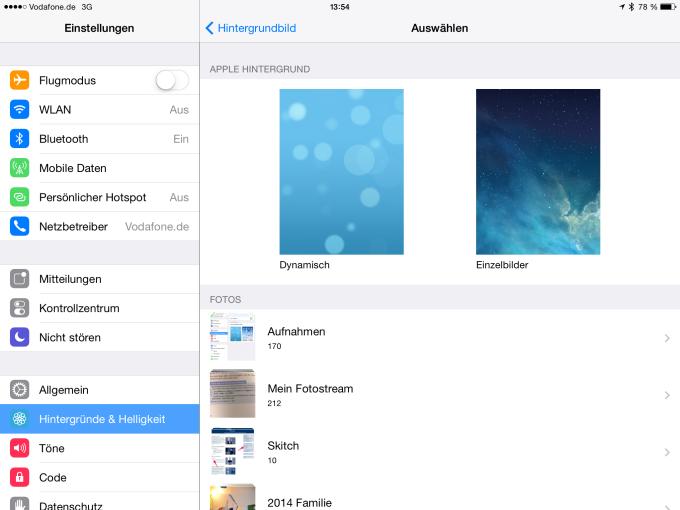Tap the Skitch album thumbnail
This screenshot has height=510, width=680.
point(232,451)
